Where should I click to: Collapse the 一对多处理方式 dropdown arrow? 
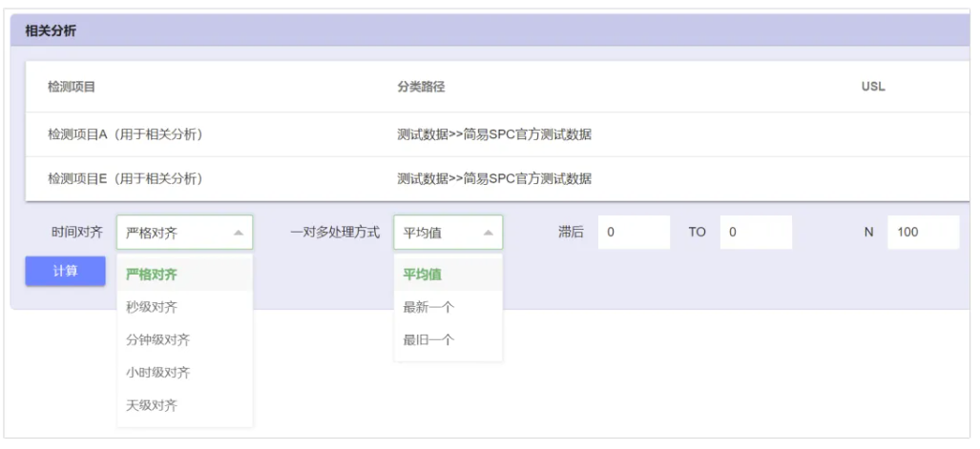coord(489,233)
